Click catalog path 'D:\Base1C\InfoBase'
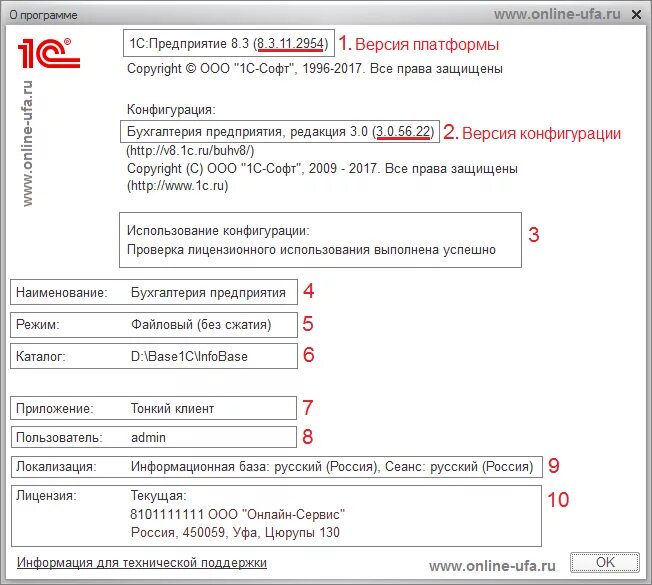 point(189,356)
